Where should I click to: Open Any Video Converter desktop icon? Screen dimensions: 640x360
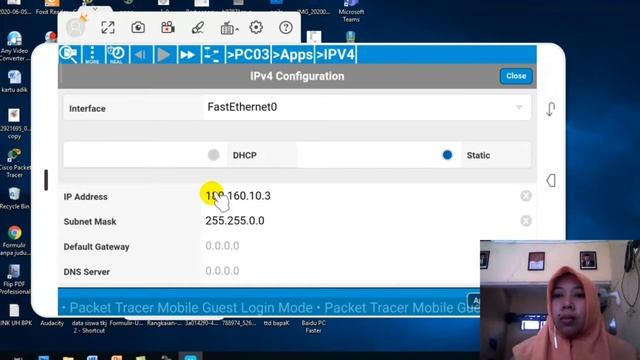[x=15, y=46]
